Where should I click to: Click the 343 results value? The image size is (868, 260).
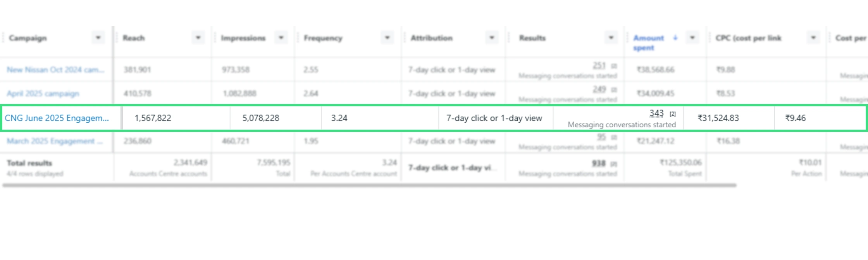656,113
